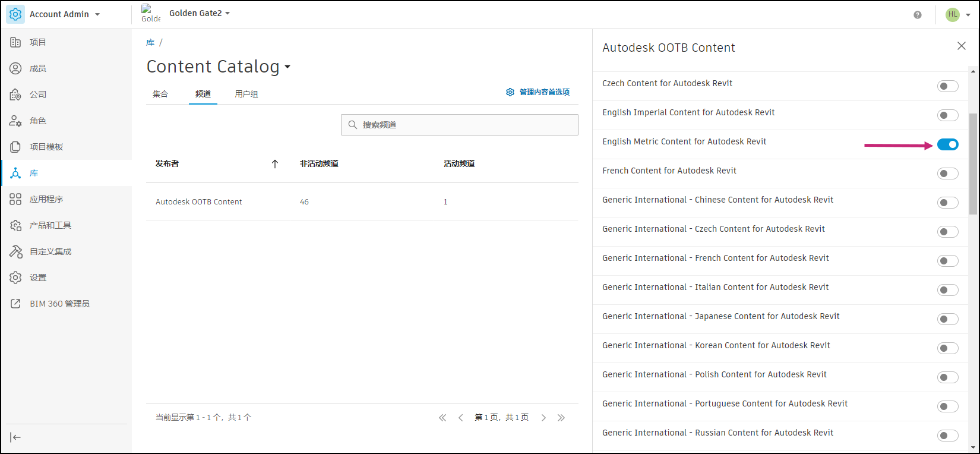Viewport: 980px width, 454px height.
Task: Go to the previous page of results
Action: click(x=461, y=418)
